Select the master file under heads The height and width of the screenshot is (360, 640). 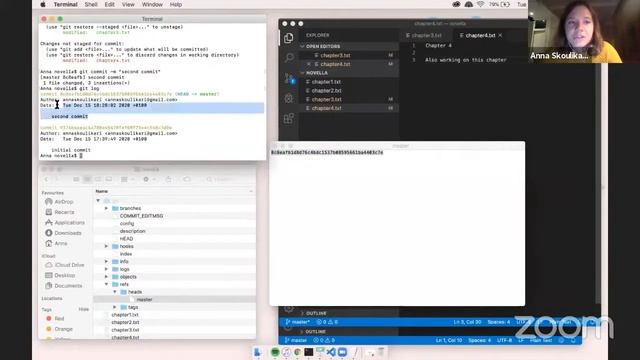click(144, 300)
